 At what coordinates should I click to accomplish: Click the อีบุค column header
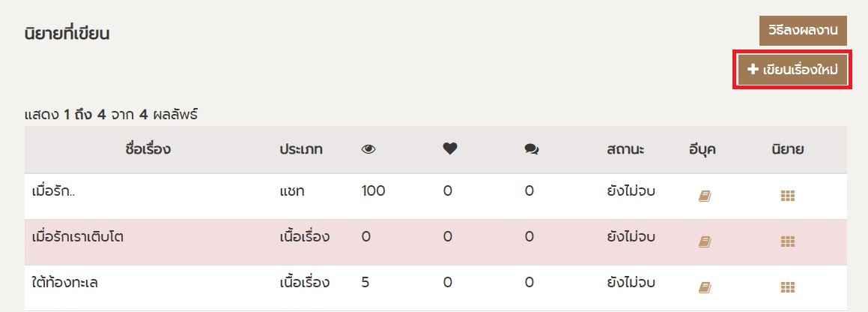pos(702,149)
